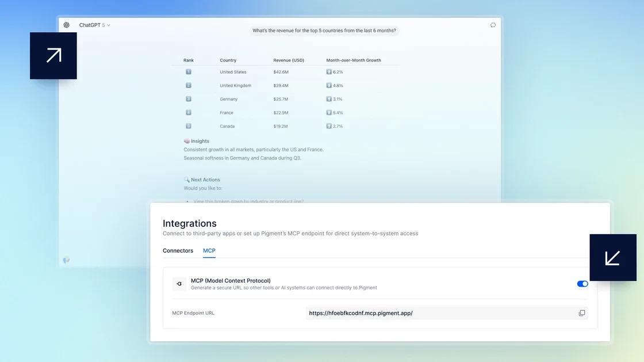Click the 'Would you like to:' text
Image resolution: width=644 pixels, height=362 pixels.
[x=203, y=188]
